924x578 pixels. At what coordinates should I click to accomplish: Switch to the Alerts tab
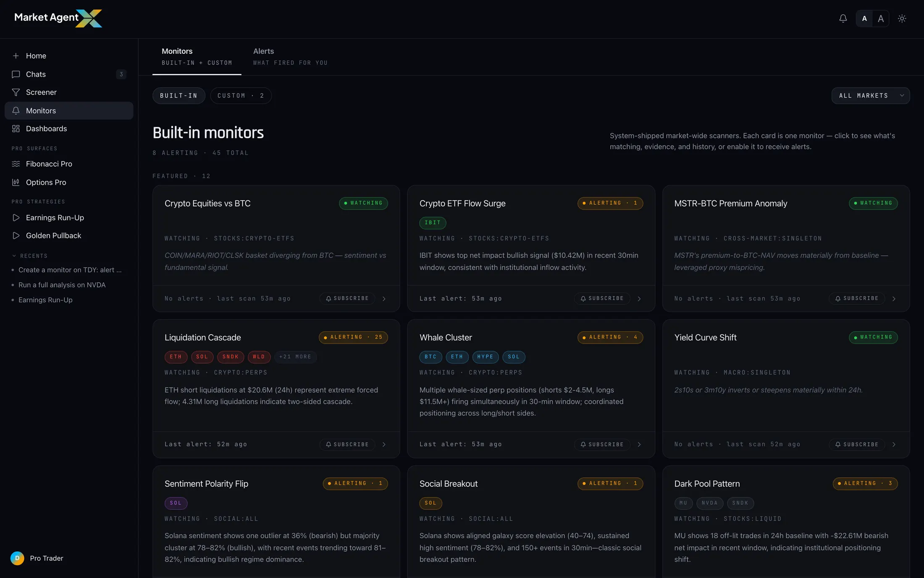tap(290, 57)
